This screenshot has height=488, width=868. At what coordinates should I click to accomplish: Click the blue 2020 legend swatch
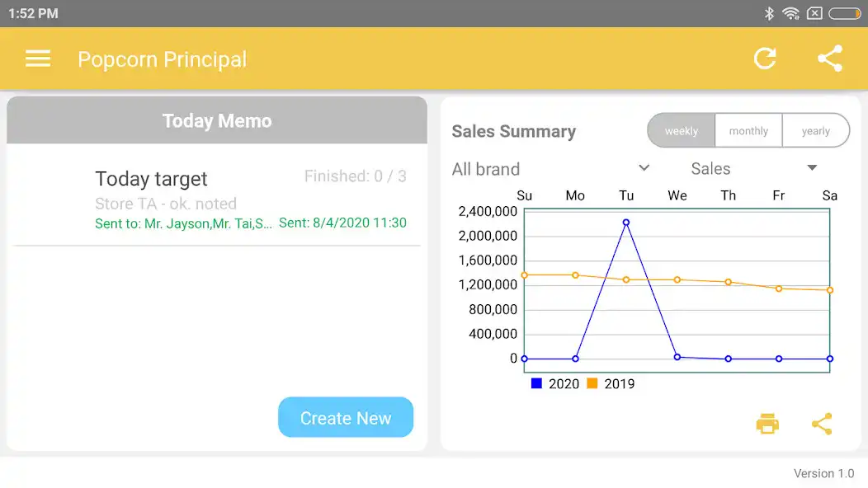tap(537, 383)
